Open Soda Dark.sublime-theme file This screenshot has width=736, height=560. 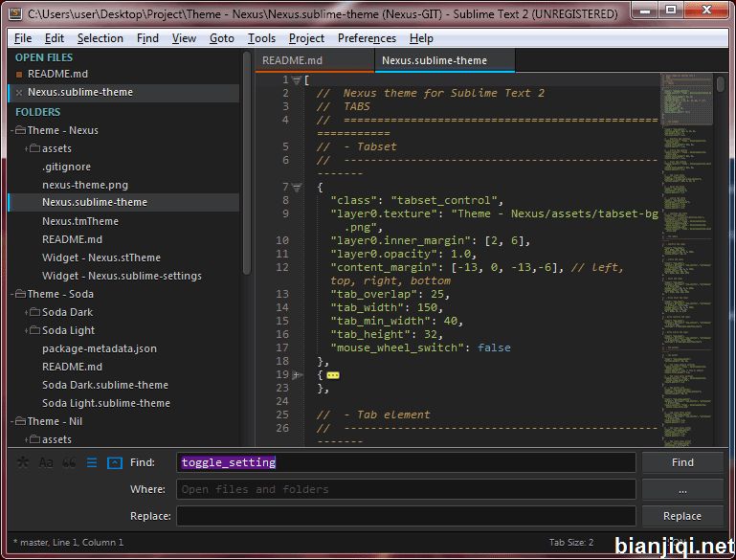105,385
